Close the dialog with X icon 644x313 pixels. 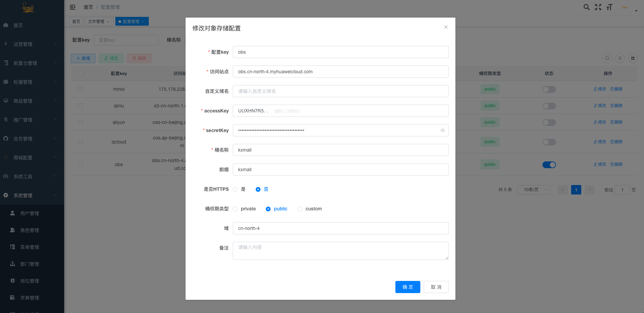pyautogui.click(x=446, y=27)
